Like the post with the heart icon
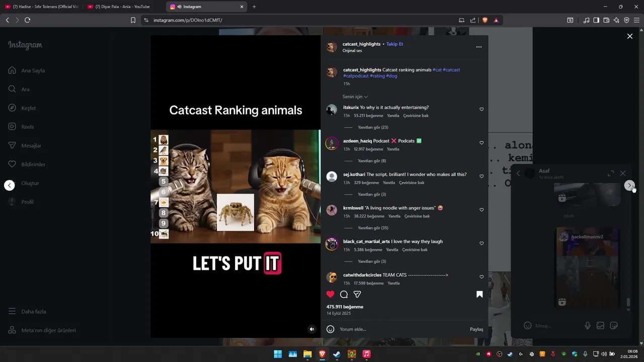The height and width of the screenshot is (362, 644). 330,294
